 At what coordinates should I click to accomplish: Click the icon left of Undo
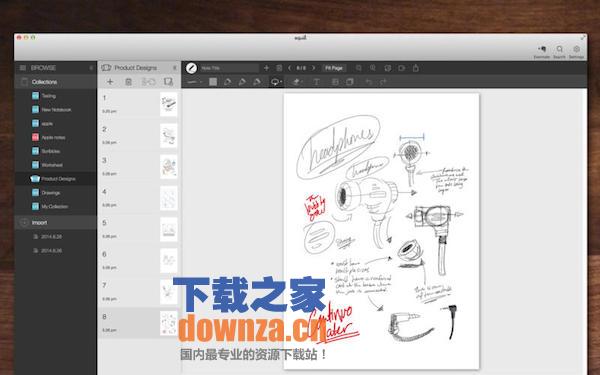350,82
